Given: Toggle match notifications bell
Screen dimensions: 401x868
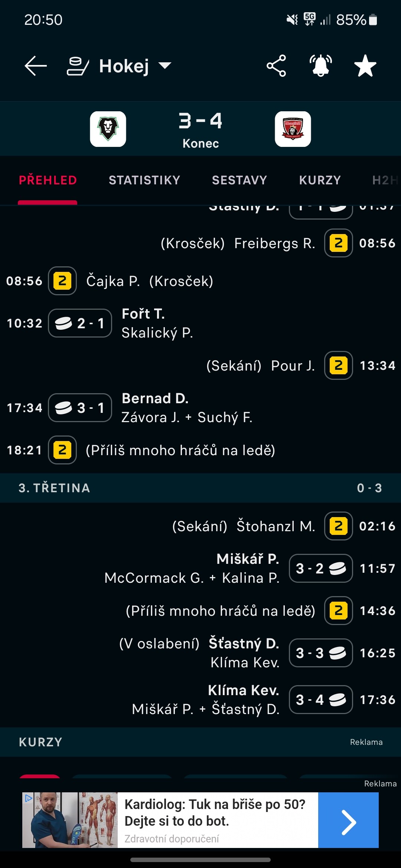Looking at the screenshot, I should point(321,66).
